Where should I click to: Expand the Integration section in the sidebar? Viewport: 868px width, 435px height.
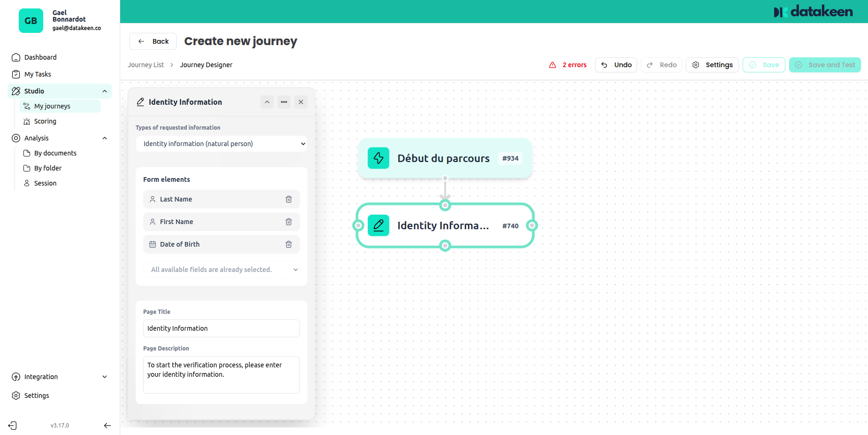(x=104, y=376)
